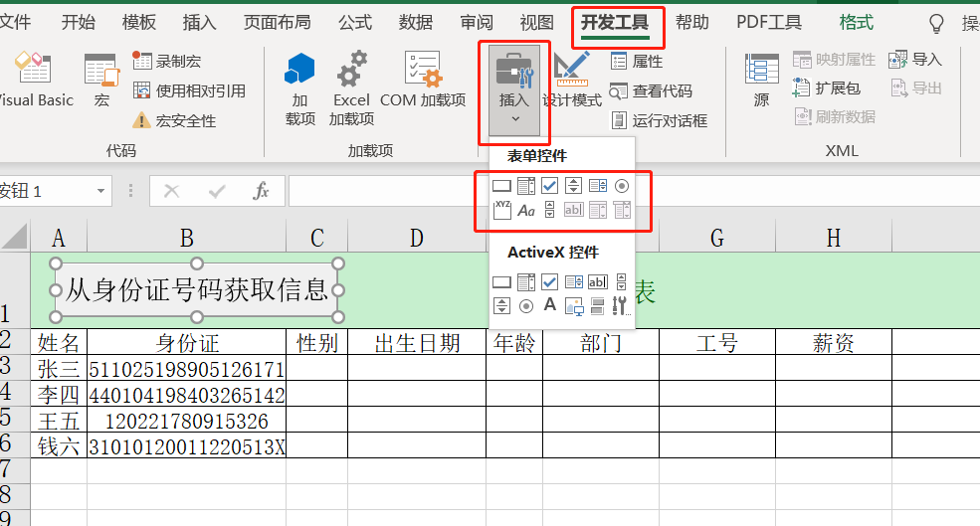Switch to the 模板 tab
Viewport: 980px width, 526px height.
(138, 23)
